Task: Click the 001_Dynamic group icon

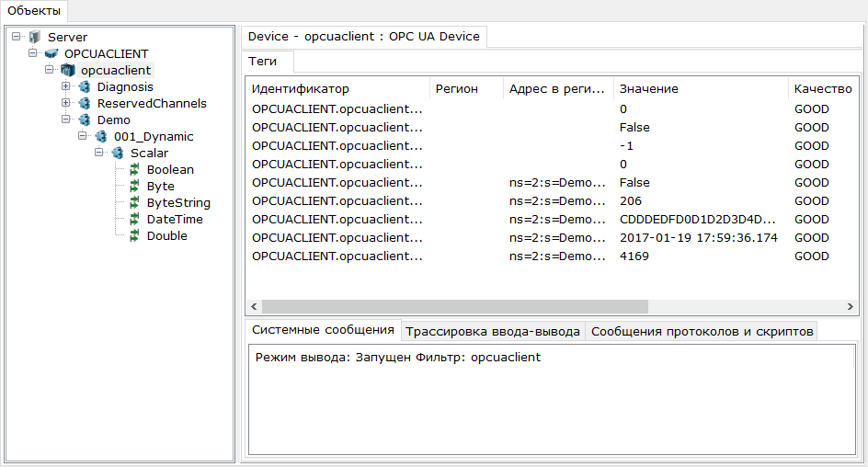Action: [x=101, y=137]
